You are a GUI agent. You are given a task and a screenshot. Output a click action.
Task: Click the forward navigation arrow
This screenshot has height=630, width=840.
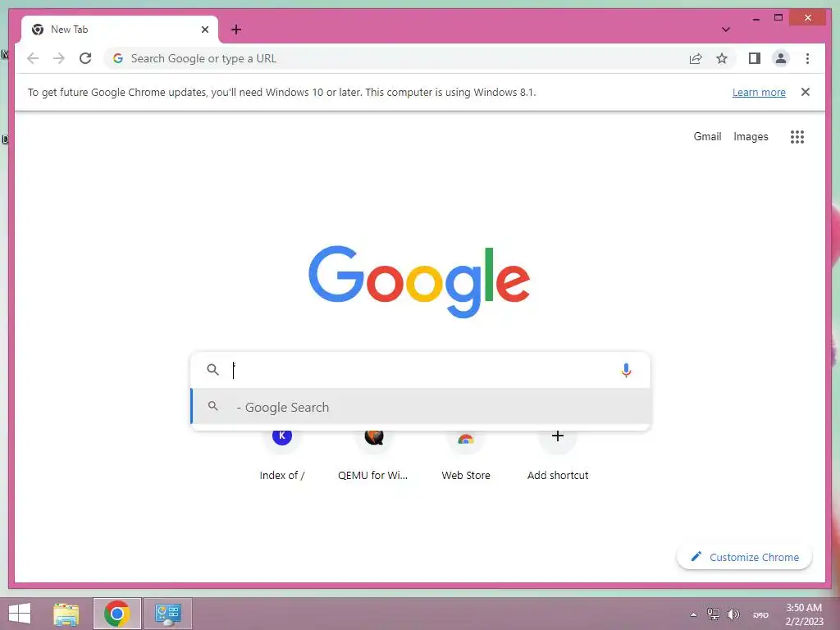pyautogui.click(x=59, y=58)
